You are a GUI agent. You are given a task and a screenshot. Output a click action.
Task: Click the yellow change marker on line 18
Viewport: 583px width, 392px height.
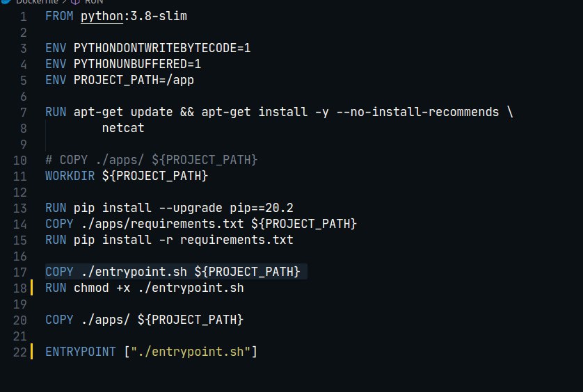pos(31,288)
